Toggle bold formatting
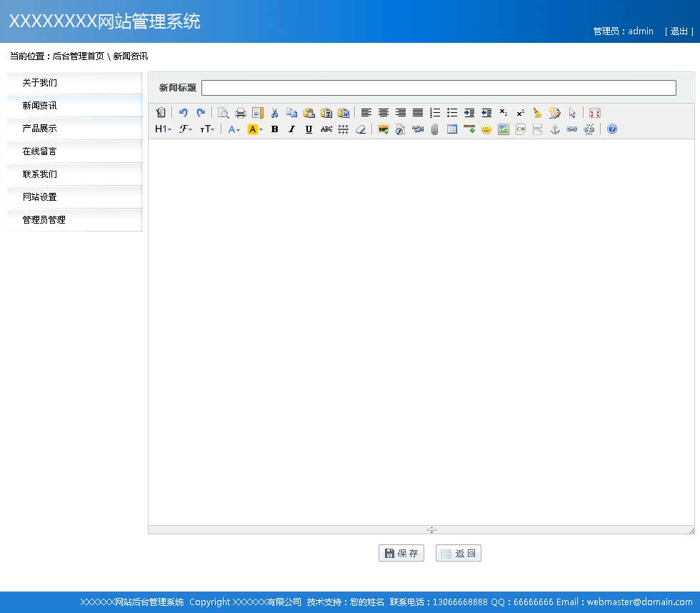 coord(274,129)
